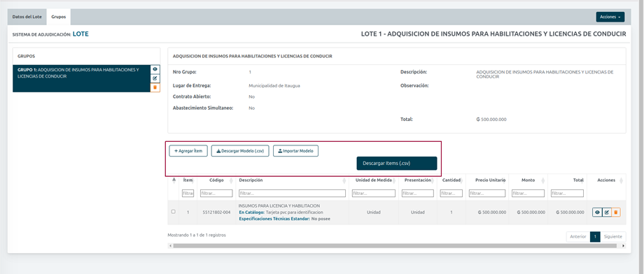The height and width of the screenshot is (274, 644).
Task: Sort by the Ítem column header
Action: coord(188,180)
